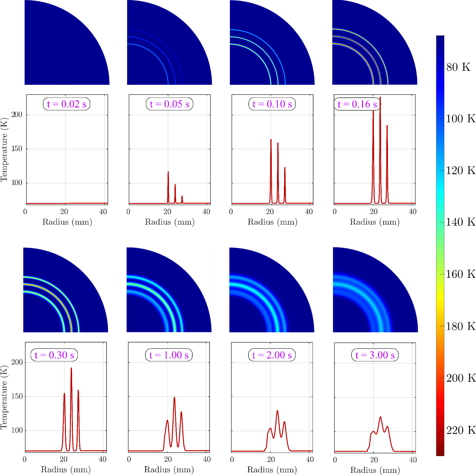
Task: Click the t = 0.16 s time label
Action: [357, 104]
